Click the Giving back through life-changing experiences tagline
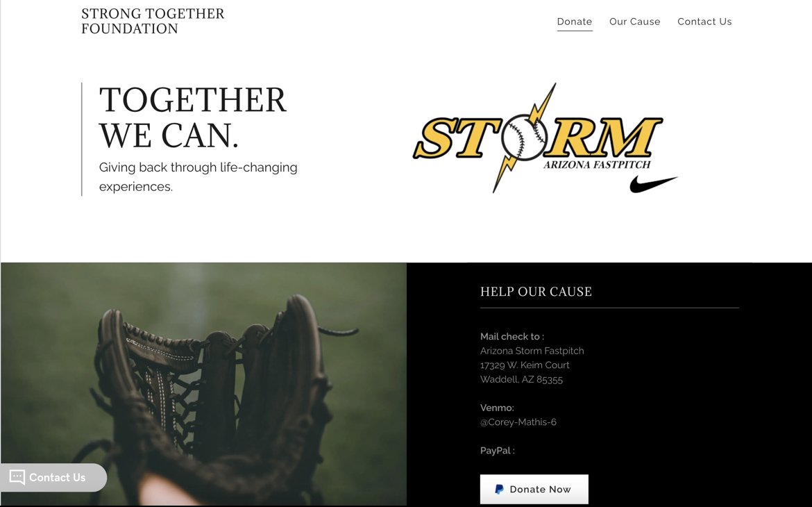Screen dimensions: 812x507 (198, 177)
